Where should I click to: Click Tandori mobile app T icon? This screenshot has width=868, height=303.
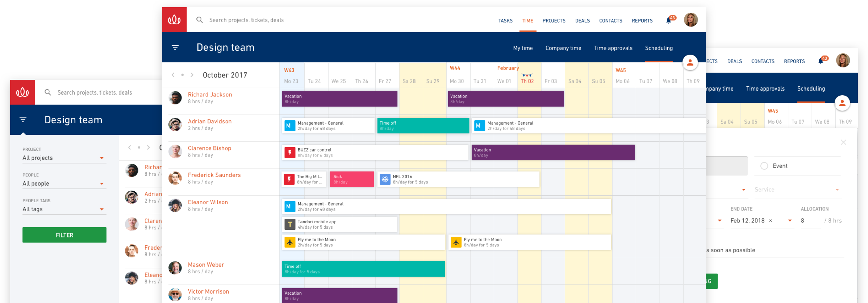[290, 224]
